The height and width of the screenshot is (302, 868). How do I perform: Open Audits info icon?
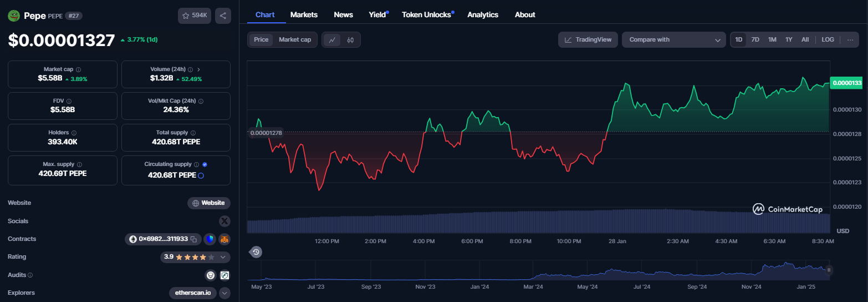30,275
